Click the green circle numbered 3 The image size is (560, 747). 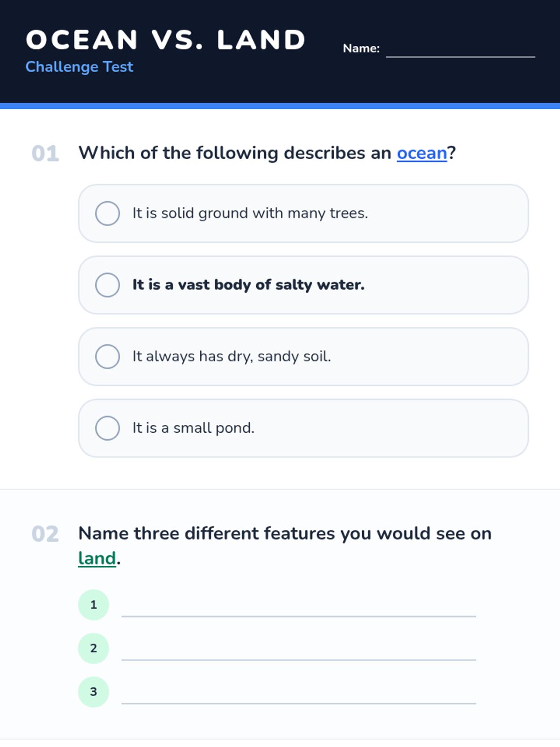[93, 691]
